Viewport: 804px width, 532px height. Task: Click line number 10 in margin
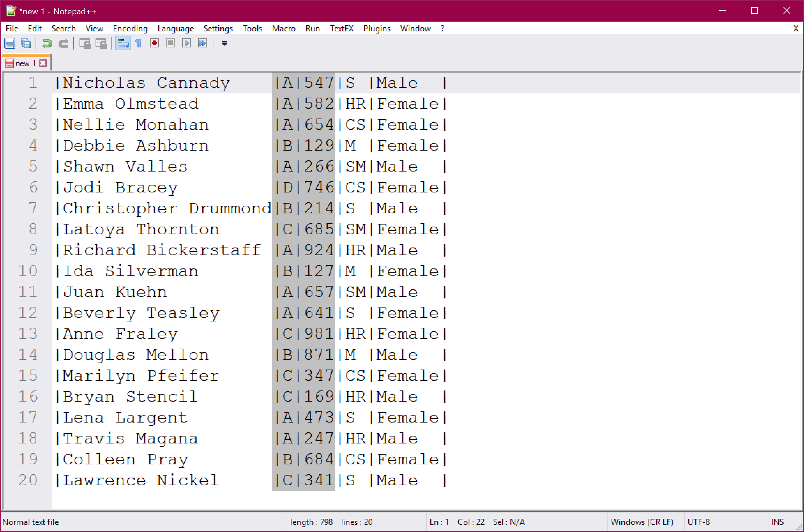(28, 271)
